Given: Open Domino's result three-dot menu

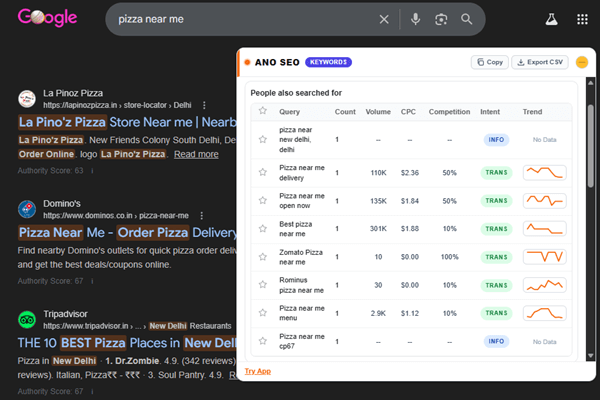Looking at the screenshot, I should [201, 216].
